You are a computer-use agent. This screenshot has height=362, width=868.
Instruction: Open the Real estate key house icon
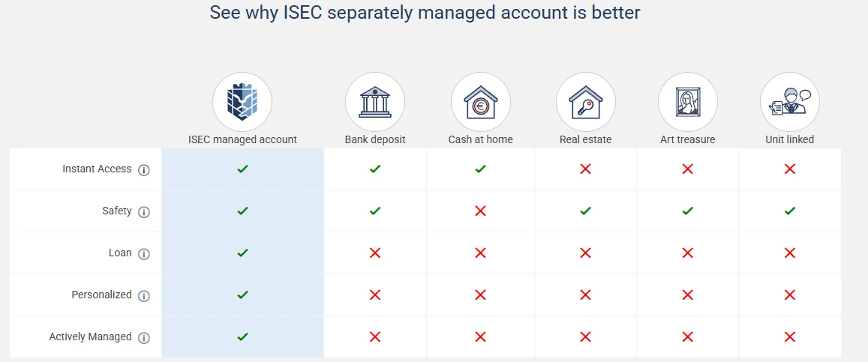click(586, 102)
